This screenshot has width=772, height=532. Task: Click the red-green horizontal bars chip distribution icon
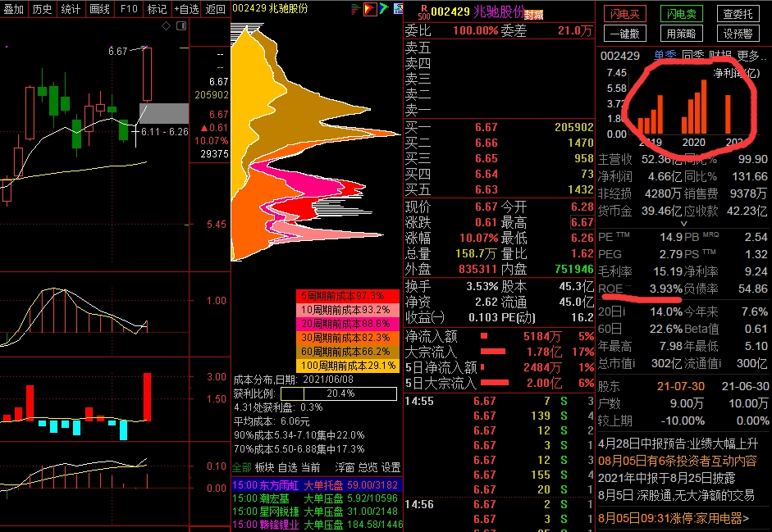(356, 9)
